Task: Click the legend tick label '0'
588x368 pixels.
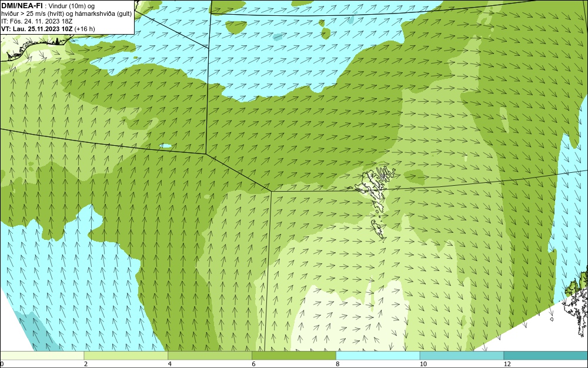Action: click(2, 364)
